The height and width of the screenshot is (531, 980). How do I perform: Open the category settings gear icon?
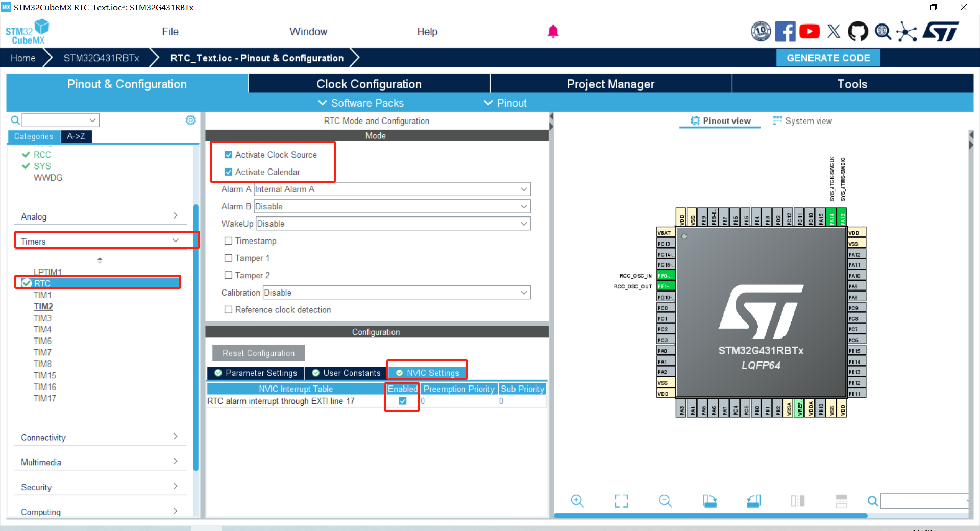(190, 120)
